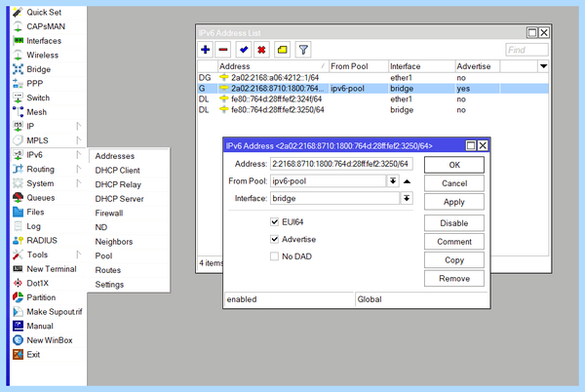Open the From Pool dropdown arrow
This screenshot has width=585, height=392.
coord(393,181)
